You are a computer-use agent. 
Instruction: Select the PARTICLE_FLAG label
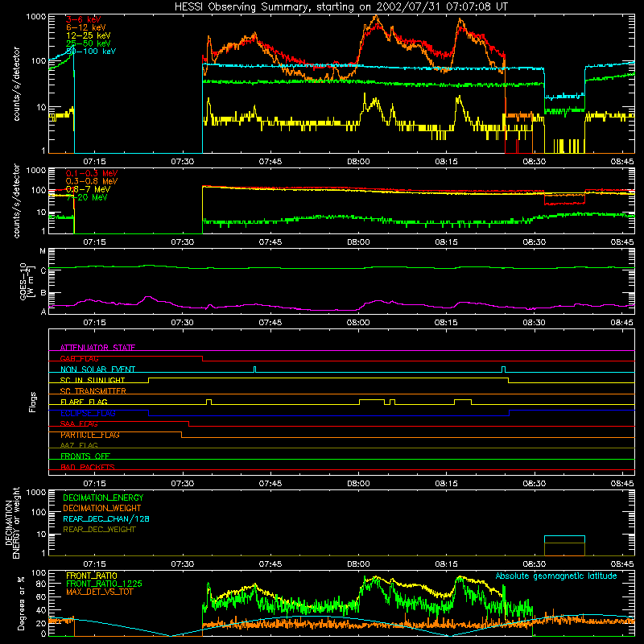90,435
